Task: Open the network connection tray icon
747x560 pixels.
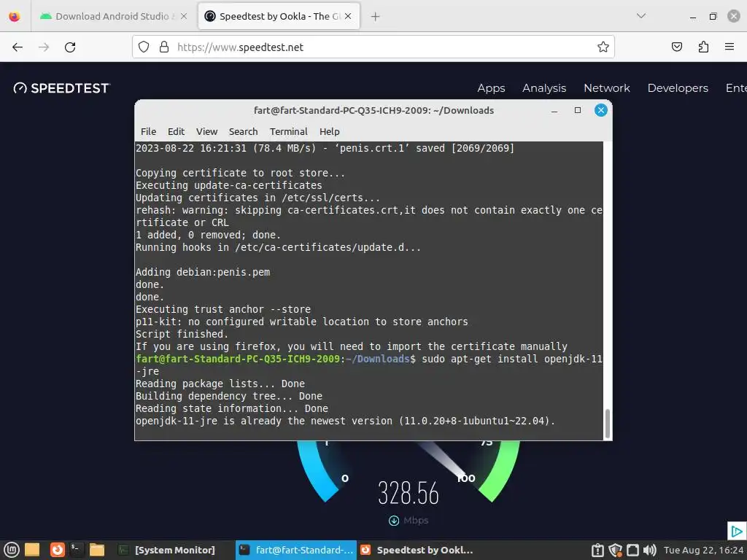Action: tap(632, 550)
